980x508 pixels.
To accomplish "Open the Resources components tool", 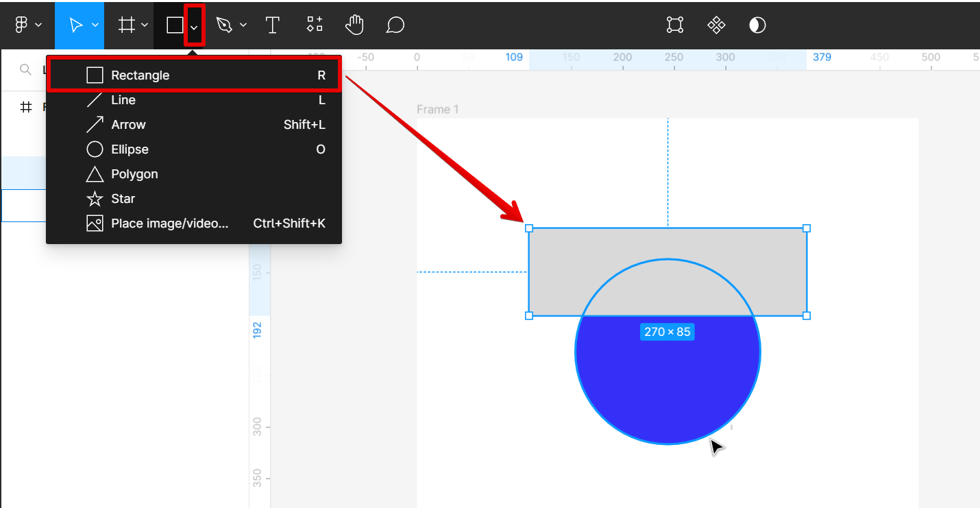I will [x=315, y=25].
